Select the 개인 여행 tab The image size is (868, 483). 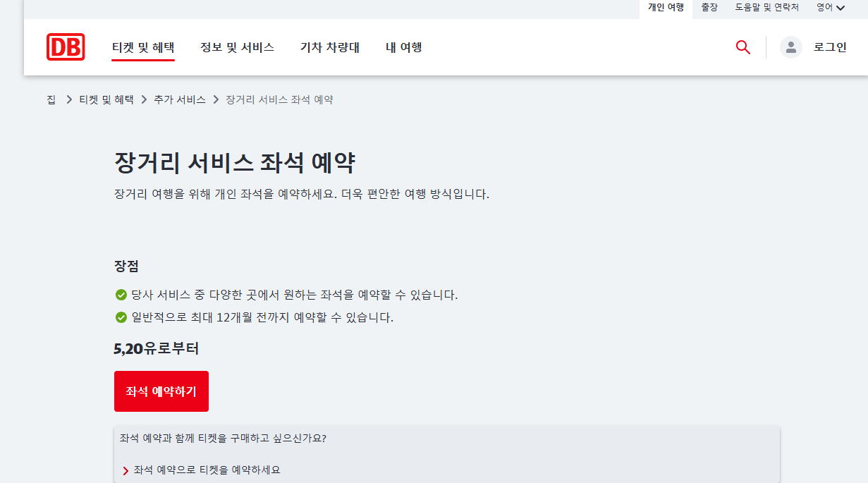[666, 8]
